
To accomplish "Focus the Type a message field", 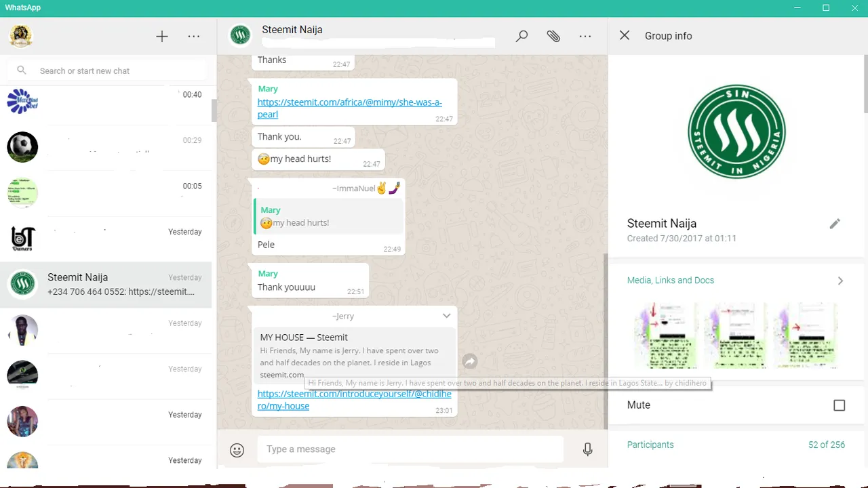I will [x=410, y=449].
